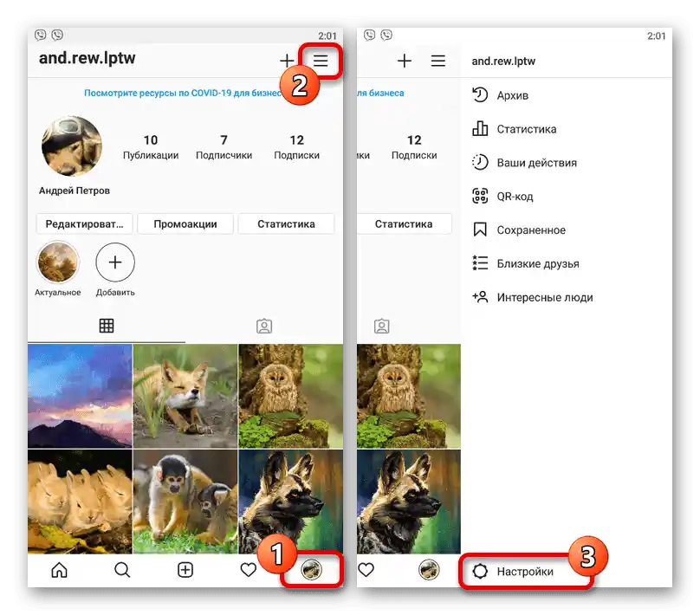Go to Home feed via house icon
Image resolution: width=700 pixels, height=615 pixels.
pos(60,569)
